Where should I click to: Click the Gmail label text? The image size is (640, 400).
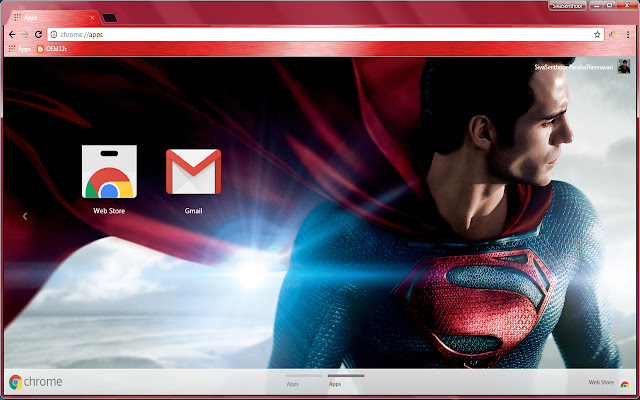pos(193,211)
